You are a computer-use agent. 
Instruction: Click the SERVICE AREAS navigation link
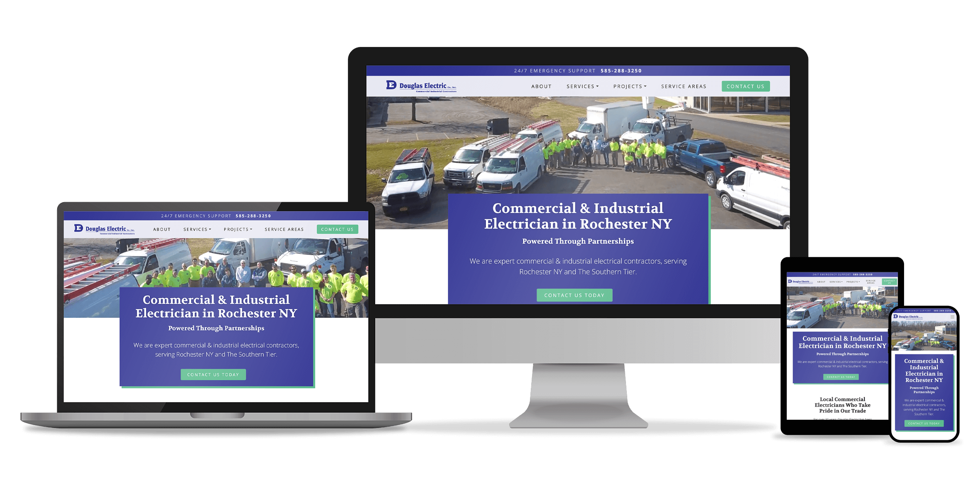(683, 87)
